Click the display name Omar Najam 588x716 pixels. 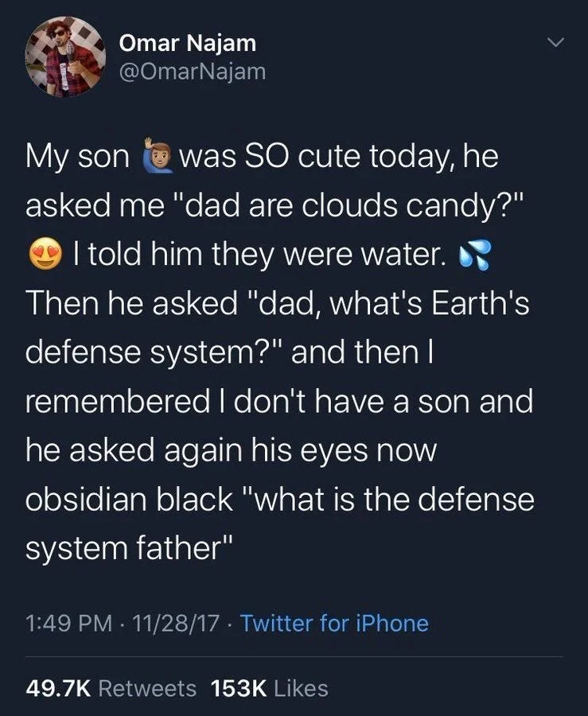click(187, 44)
